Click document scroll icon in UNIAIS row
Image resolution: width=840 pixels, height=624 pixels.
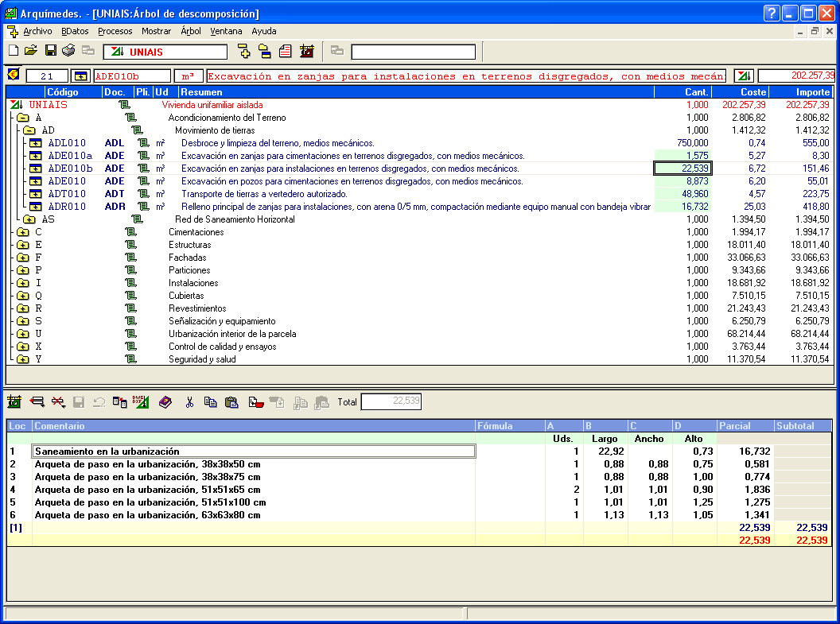pyautogui.click(x=124, y=105)
